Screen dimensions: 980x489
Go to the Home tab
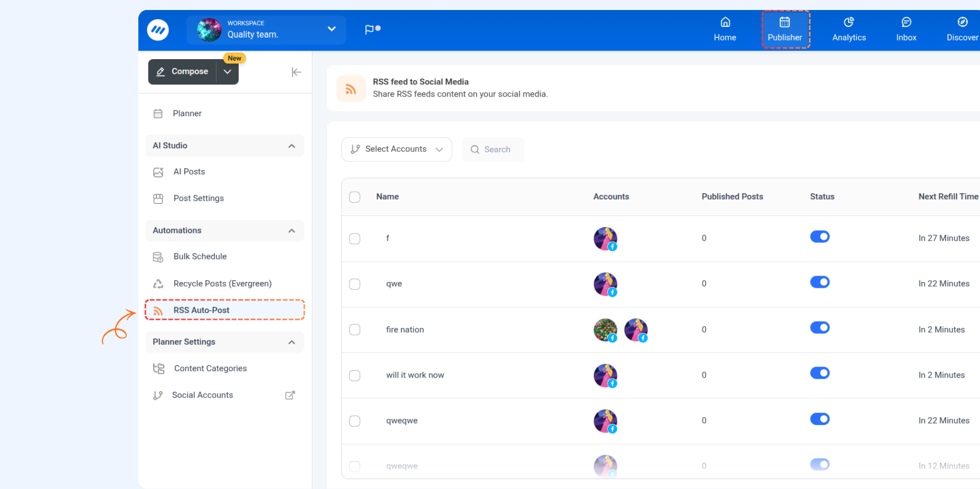point(725,30)
